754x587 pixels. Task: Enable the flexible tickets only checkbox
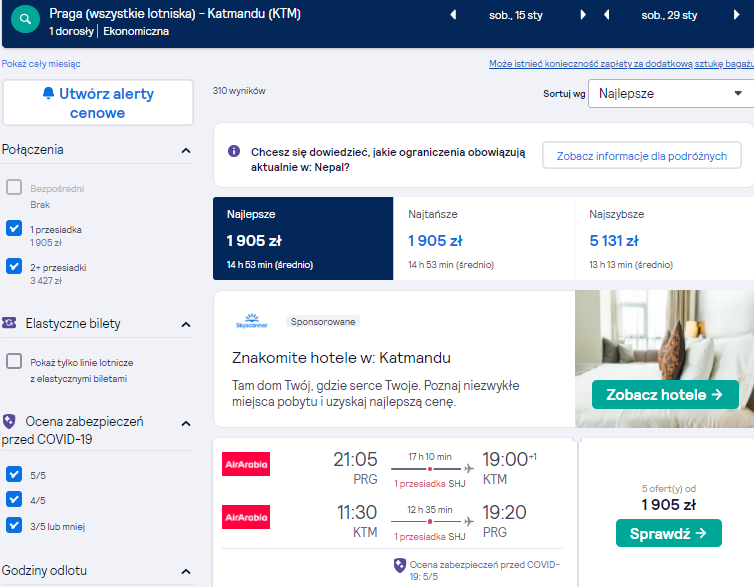[14, 361]
